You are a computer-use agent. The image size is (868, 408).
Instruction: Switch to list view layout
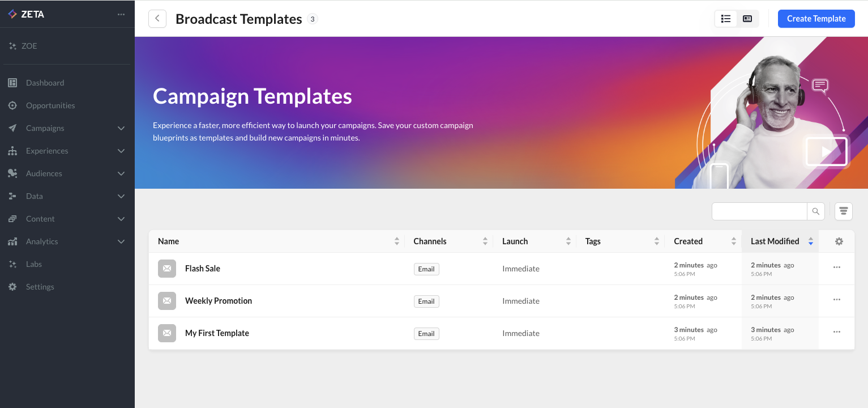click(x=726, y=19)
